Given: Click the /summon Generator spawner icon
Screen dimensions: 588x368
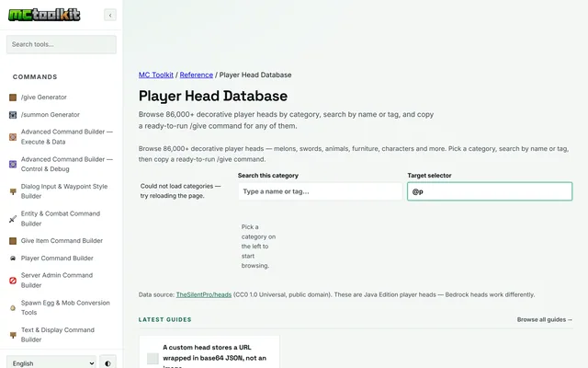Looking at the screenshot, I should tap(13, 114).
